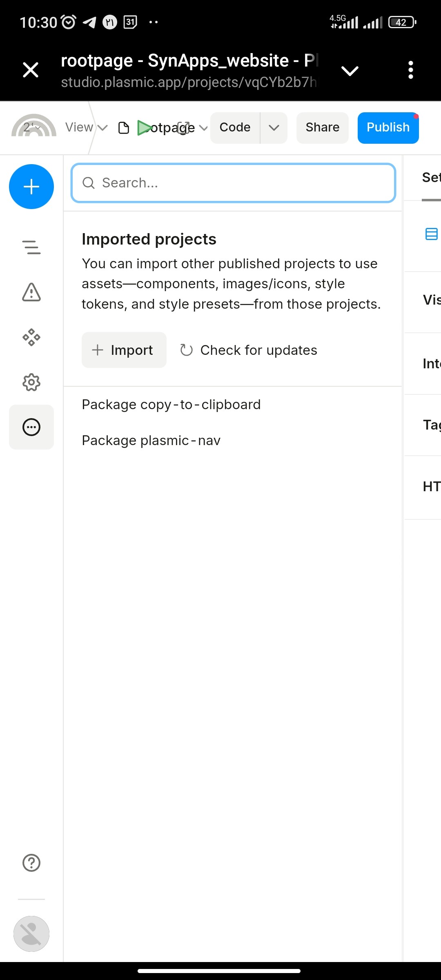The image size is (441, 980).
Task: Open the outline tree panel icon
Action: [x=31, y=247]
